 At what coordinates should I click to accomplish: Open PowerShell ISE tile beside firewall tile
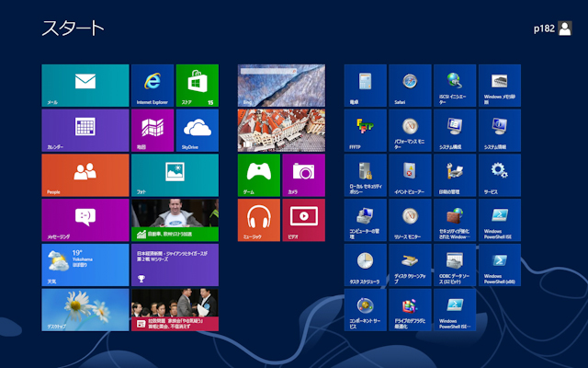pyautogui.click(x=500, y=220)
